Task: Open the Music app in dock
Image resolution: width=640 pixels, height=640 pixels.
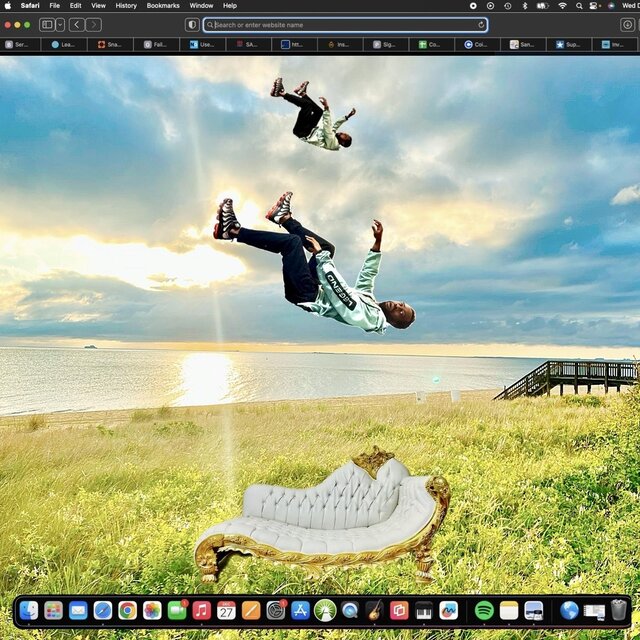Action: pyautogui.click(x=202, y=610)
